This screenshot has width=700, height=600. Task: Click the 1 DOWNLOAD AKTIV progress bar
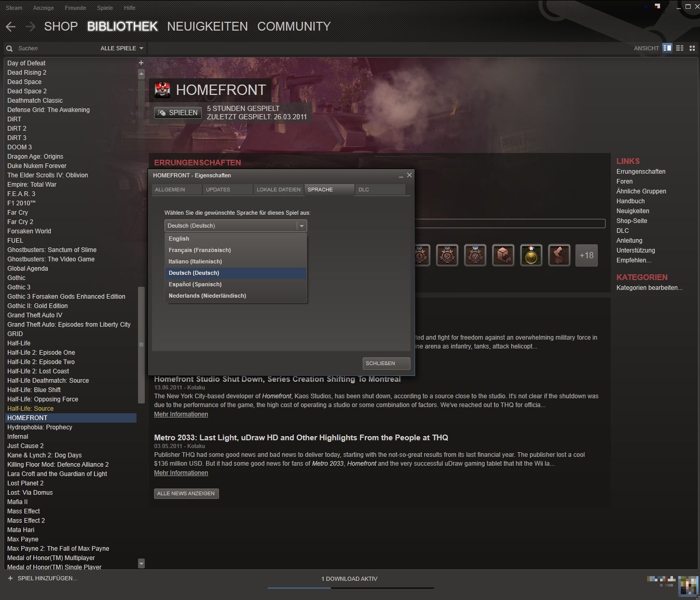point(350,588)
